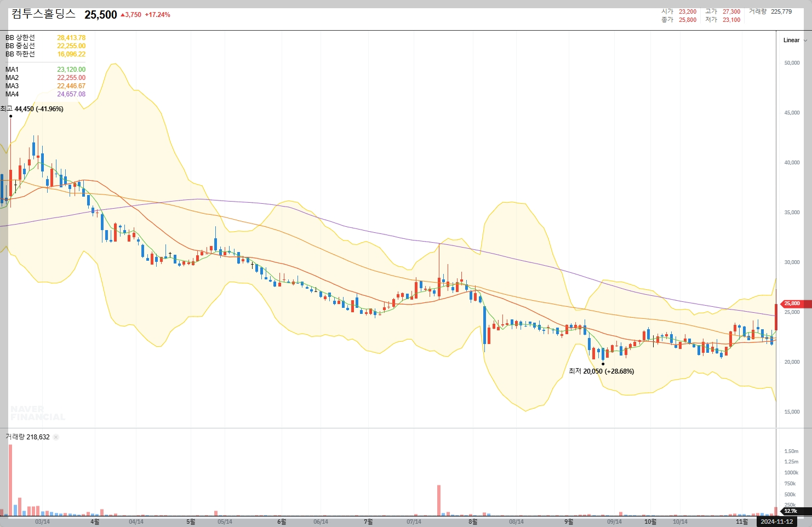
Task: Click the 11월 month axis label
Action: click(x=742, y=522)
